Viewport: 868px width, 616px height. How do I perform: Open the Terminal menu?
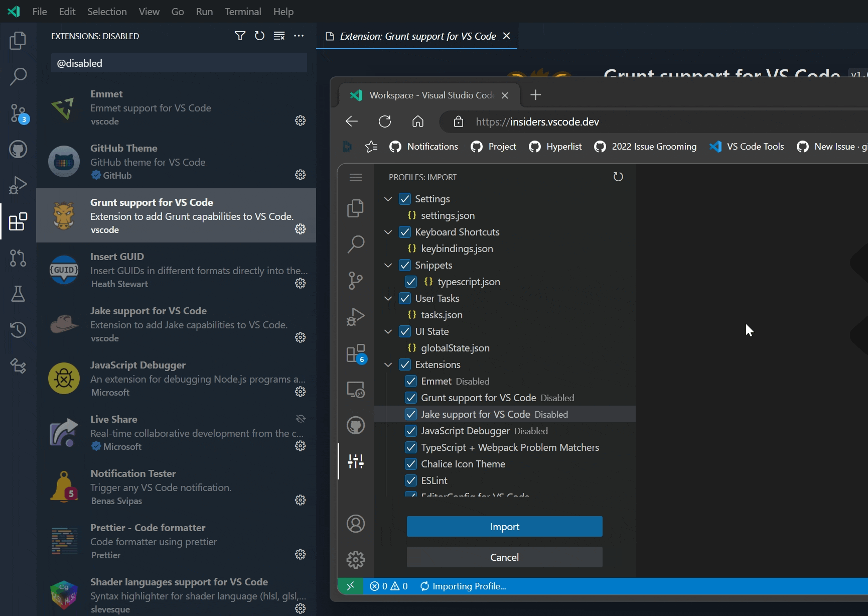pyautogui.click(x=242, y=11)
